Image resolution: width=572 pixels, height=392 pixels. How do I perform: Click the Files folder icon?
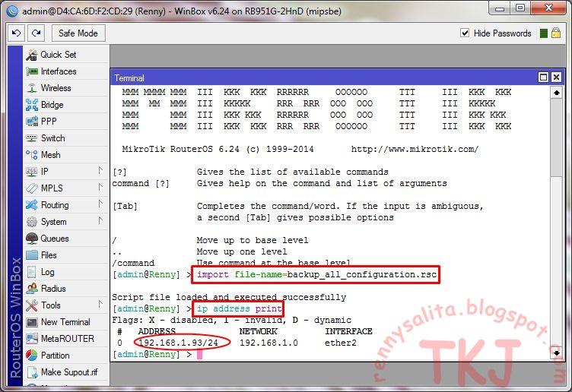(32, 255)
